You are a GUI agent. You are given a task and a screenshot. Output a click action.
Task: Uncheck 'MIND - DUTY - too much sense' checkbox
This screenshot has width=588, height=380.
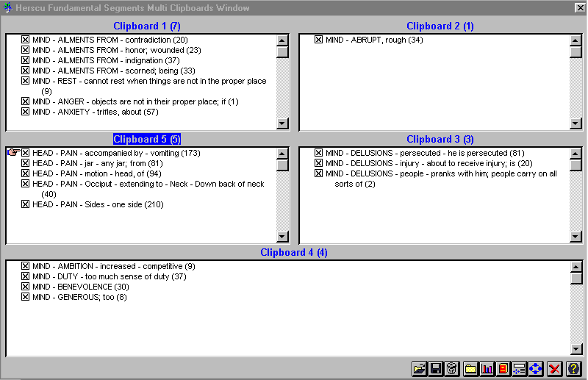25,276
